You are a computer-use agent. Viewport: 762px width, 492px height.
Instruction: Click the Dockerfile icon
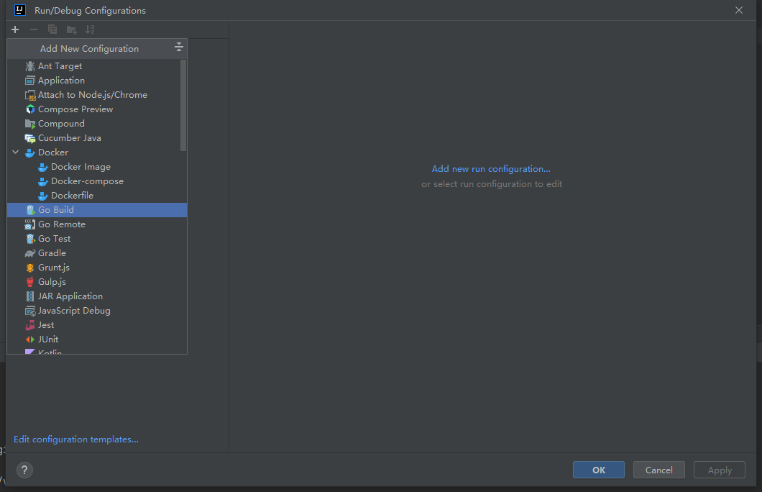(43, 195)
